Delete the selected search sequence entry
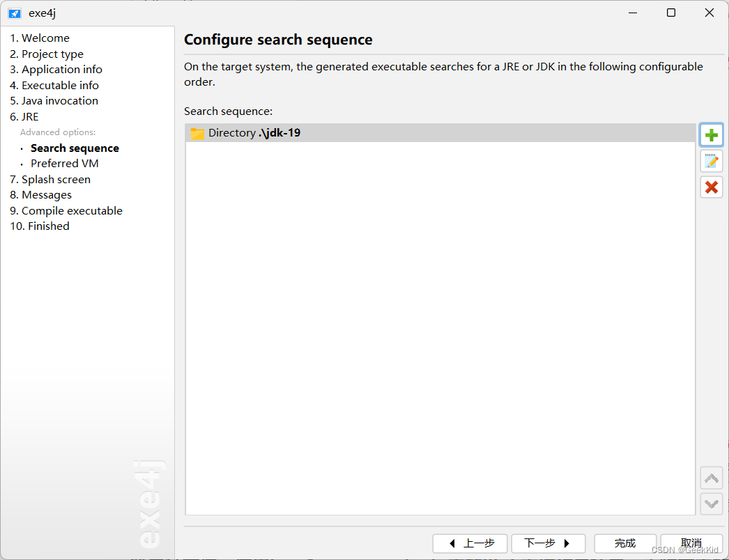This screenshot has width=729, height=560. 711,187
